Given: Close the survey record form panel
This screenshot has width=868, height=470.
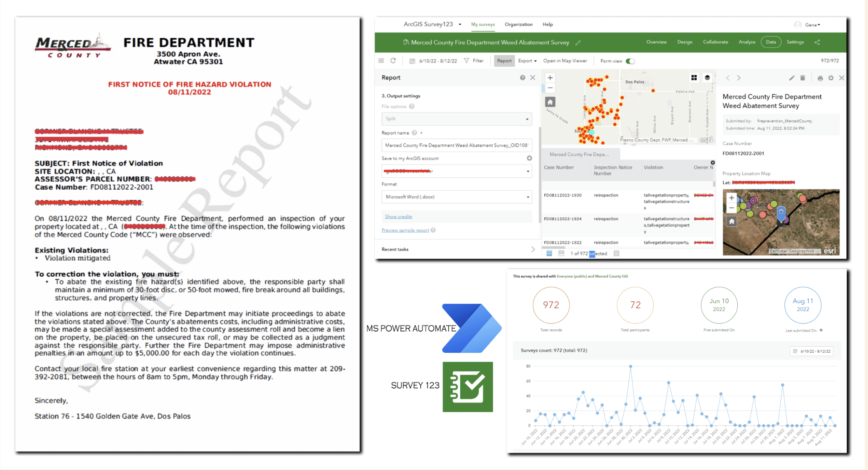Looking at the screenshot, I should [842, 78].
